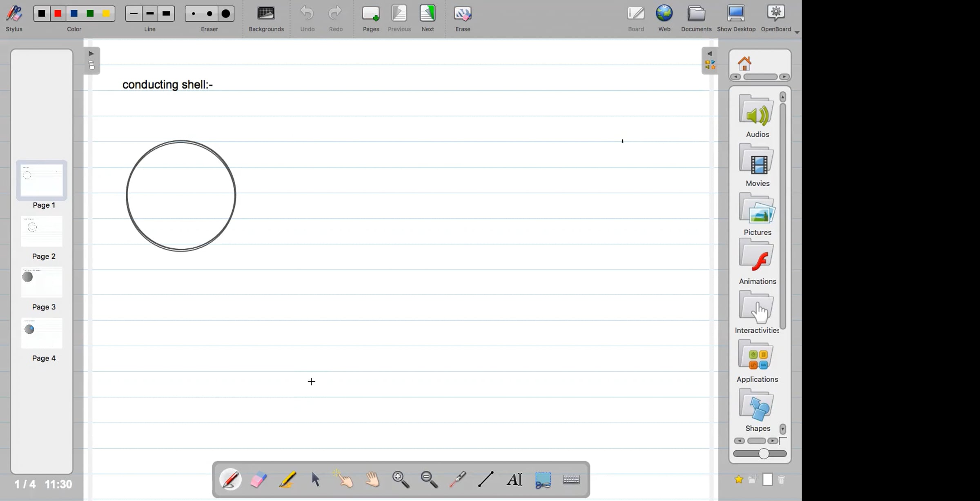
Task: Activate the laser pointer tool
Action: [458, 479]
